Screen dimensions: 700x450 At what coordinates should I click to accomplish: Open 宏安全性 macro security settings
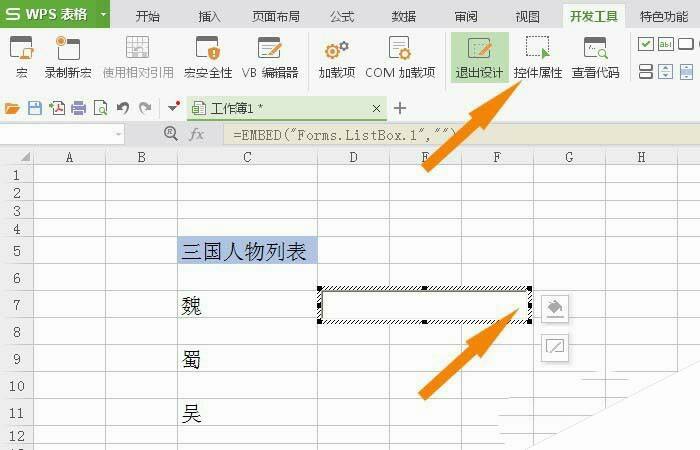coord(208,57)
